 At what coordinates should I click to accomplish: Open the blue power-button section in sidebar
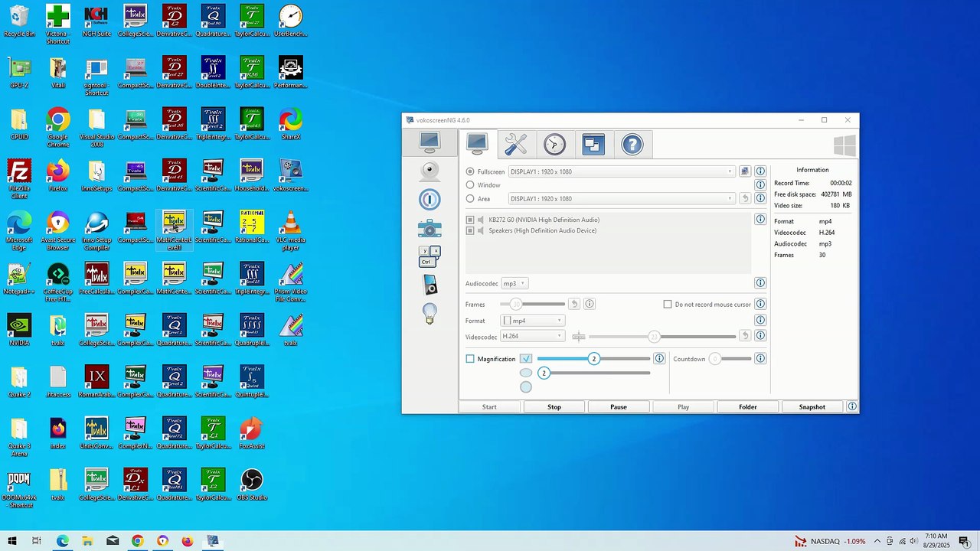pyautogui.click(x=430, y=200)
